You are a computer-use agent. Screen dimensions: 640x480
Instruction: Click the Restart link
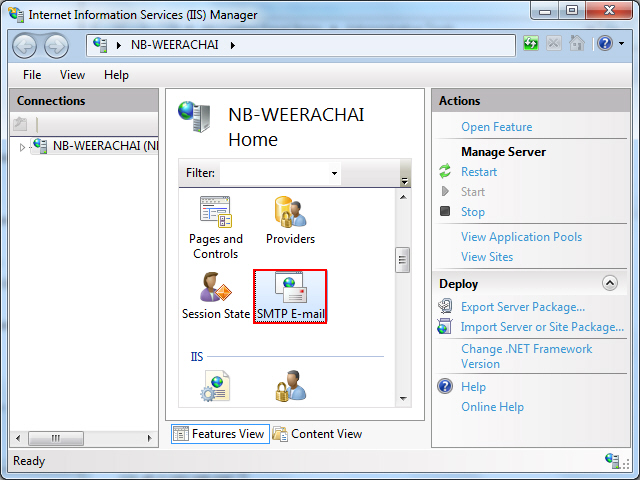(x=479, y=172)
